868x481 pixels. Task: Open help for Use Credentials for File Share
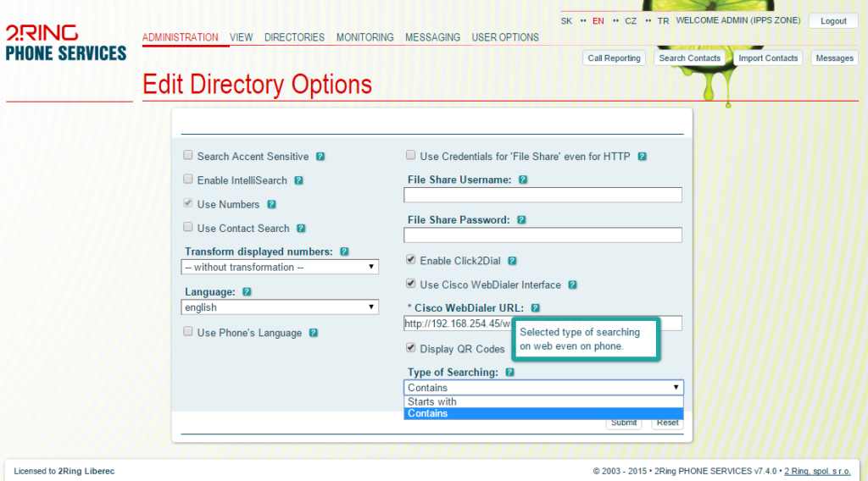pyautogui.click(x=643, y=157)
